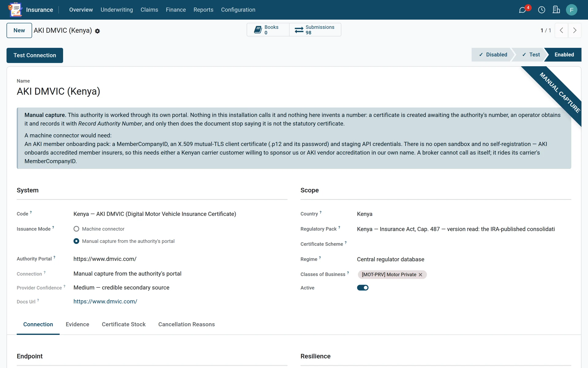The image size is (588, 368).
Task: Open the Country field dropdown
Action: point(464,214)
